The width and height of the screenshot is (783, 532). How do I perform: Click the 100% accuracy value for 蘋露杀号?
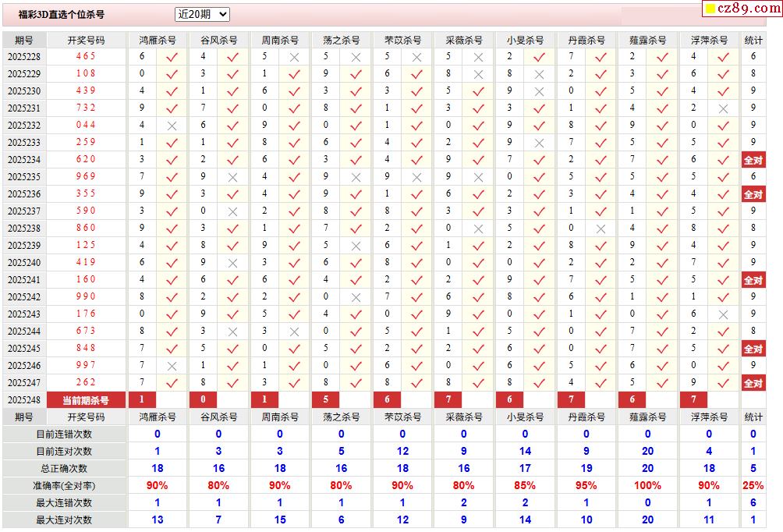click(x=647, y=485)
